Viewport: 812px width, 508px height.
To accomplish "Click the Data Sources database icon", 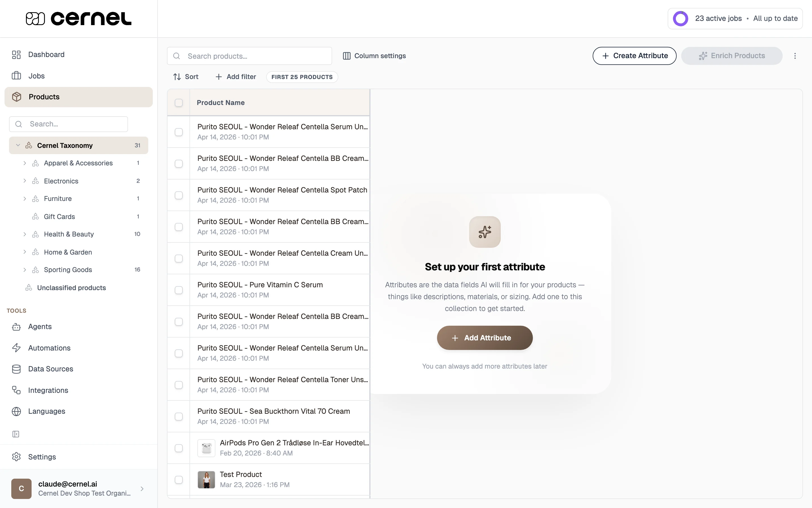I will click(x=16, y=369).
